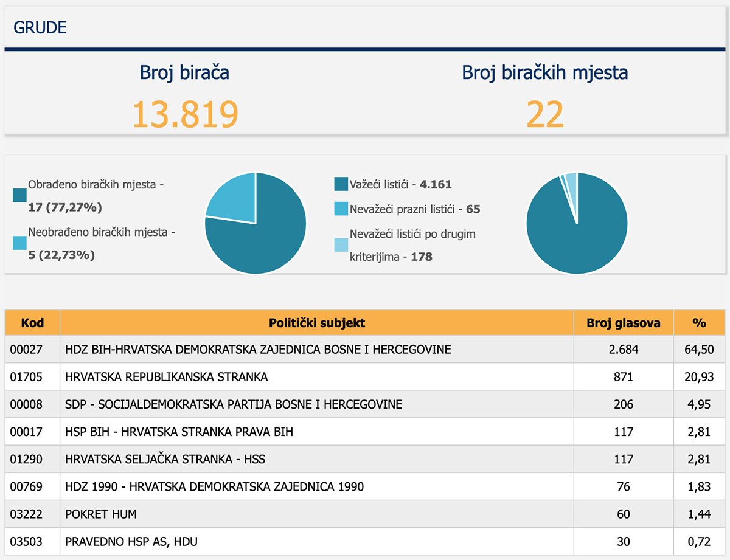The width and height of the screenshot is (730, 560).
Task: Click vote count 117 in HSP BIH row
Action: click(x=624, y=432)
